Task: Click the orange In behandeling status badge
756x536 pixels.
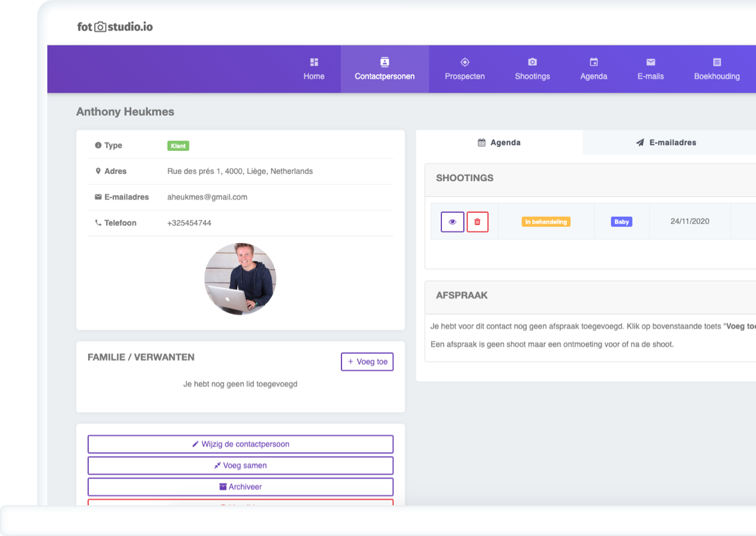Action: (546, 222)
